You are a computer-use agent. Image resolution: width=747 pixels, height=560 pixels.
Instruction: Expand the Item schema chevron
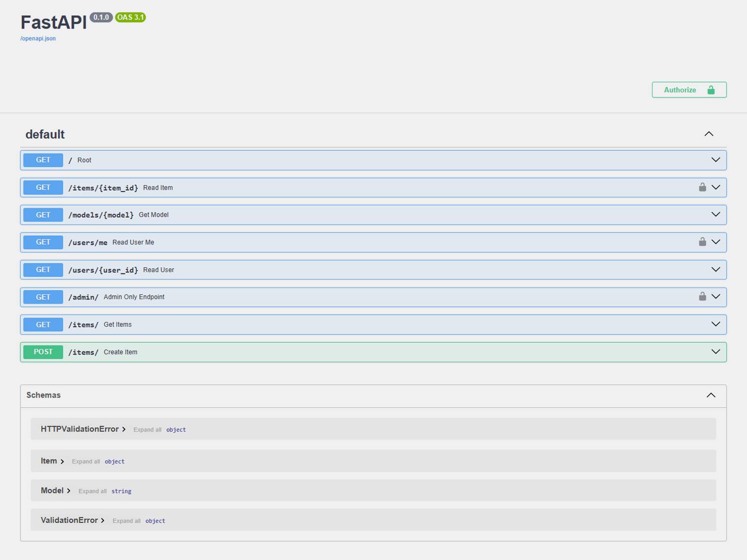pos(62,462)
